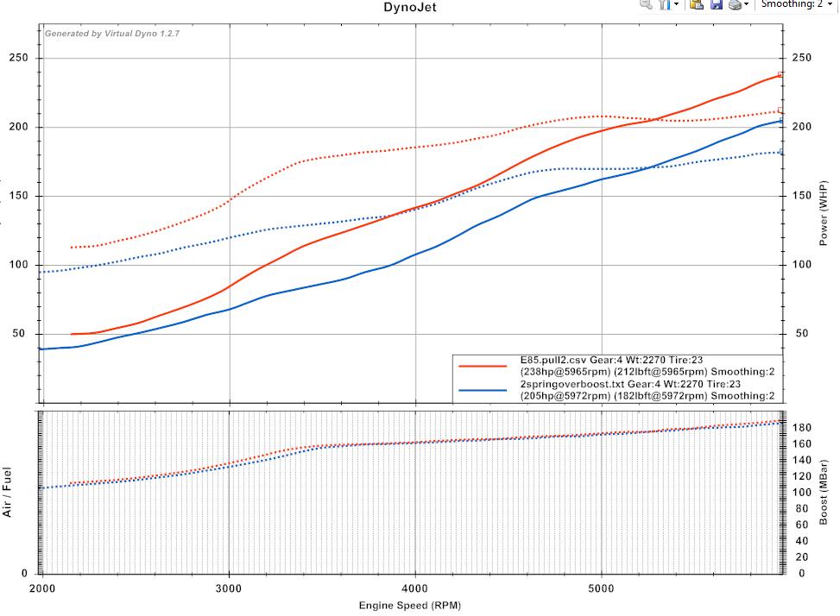Expand the dropdown beside the crosshair tool
Viewport: 840px width, 616px height.
[x=676, y=5]
